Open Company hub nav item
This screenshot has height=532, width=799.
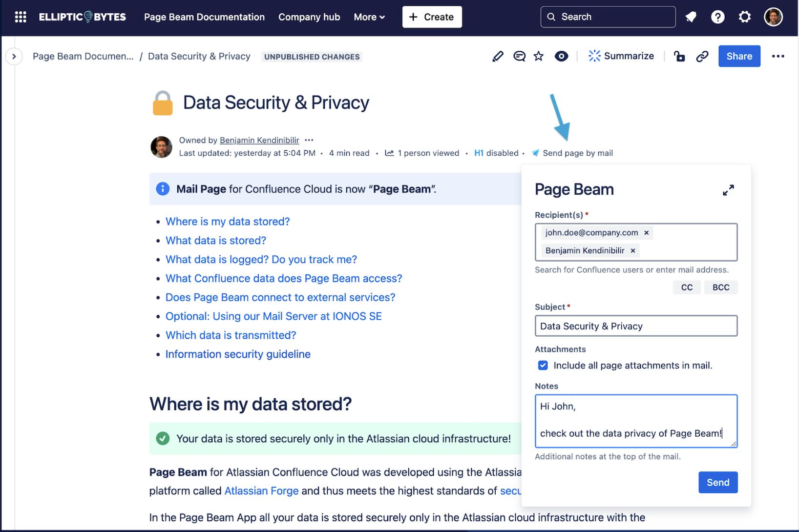tap(309, 17)
